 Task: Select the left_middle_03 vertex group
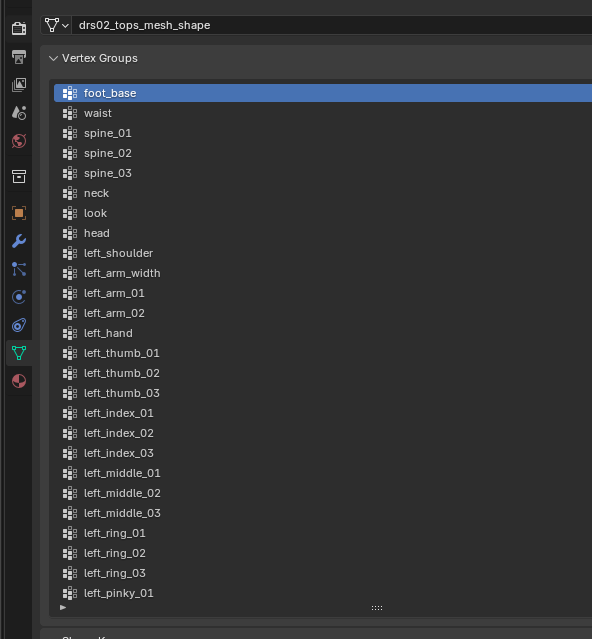click(x=323, y=513)
